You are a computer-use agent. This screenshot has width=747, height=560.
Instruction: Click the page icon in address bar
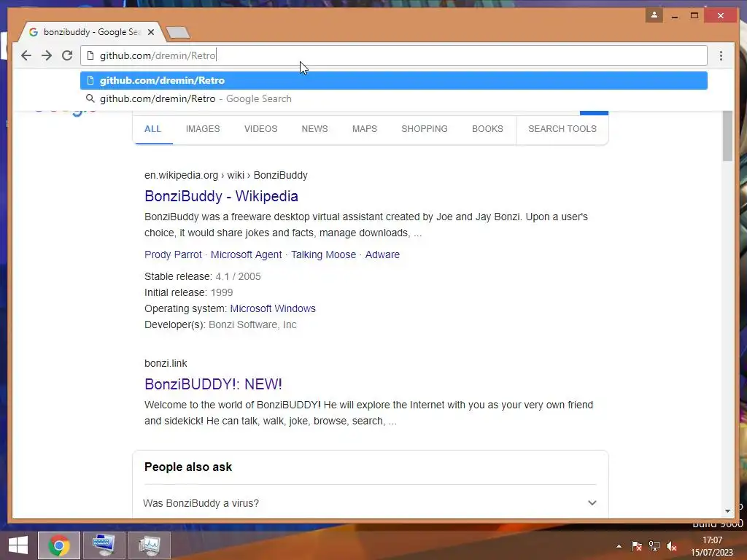(x=90, y=55)
